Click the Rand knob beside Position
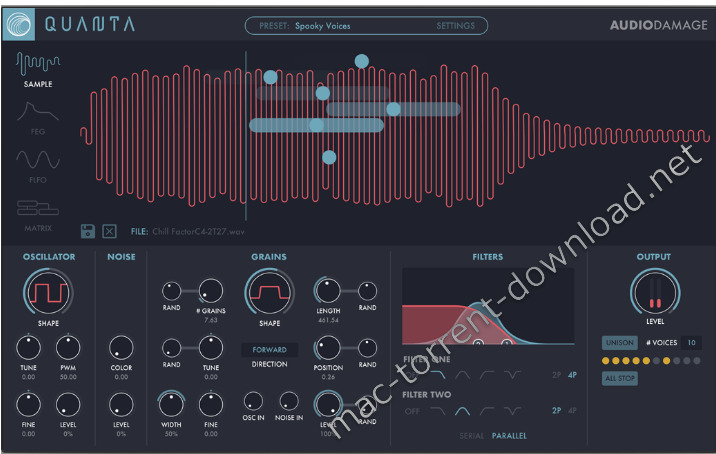This screenshot has height=454, width=716. [368, 348]
